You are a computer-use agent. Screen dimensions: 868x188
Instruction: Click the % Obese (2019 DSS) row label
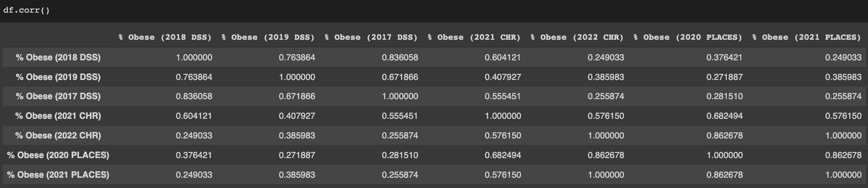click(x=58, y=77)
